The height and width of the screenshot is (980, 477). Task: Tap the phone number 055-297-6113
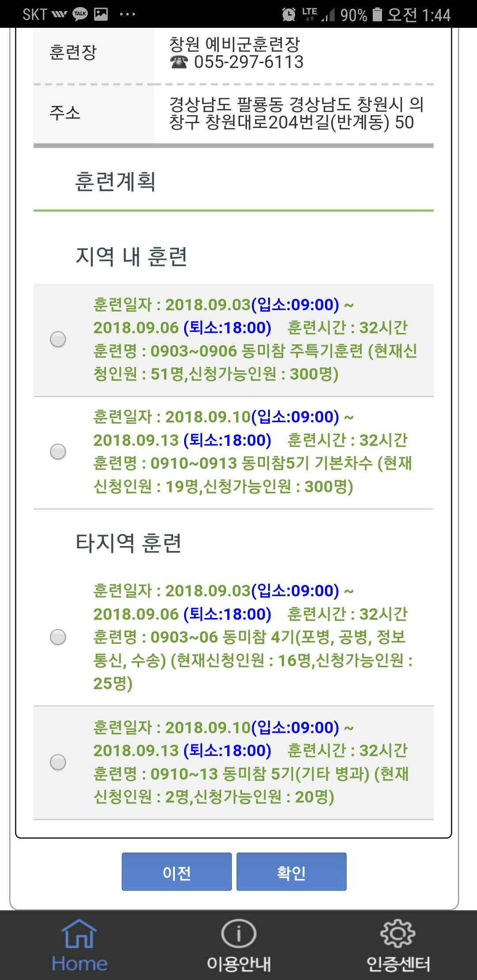tap(249, 62)
